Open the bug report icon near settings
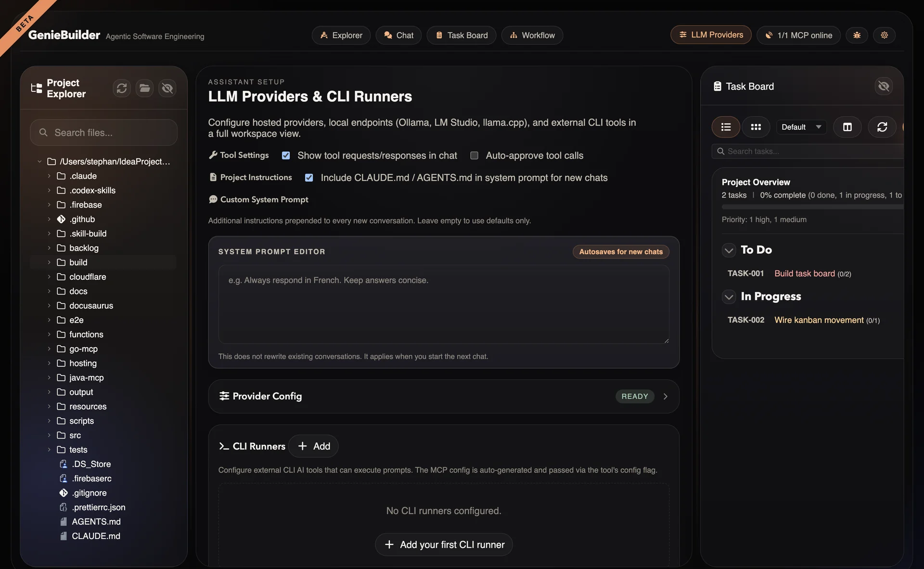This screenshot has height=569, width=924. point(857,35)
